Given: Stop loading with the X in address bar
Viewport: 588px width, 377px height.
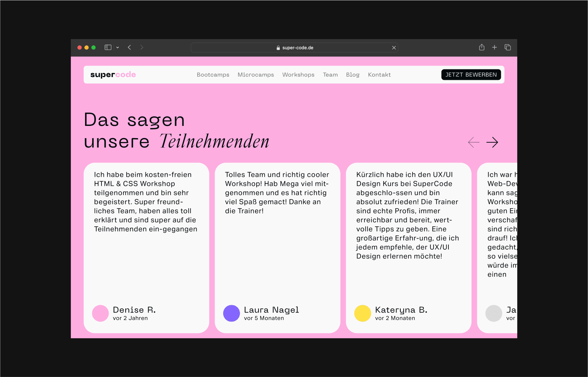Looking at the screenshot, I should point(394,48).
